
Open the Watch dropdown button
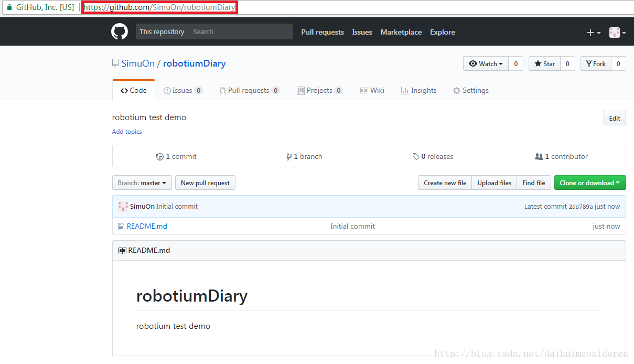(486, 64)
